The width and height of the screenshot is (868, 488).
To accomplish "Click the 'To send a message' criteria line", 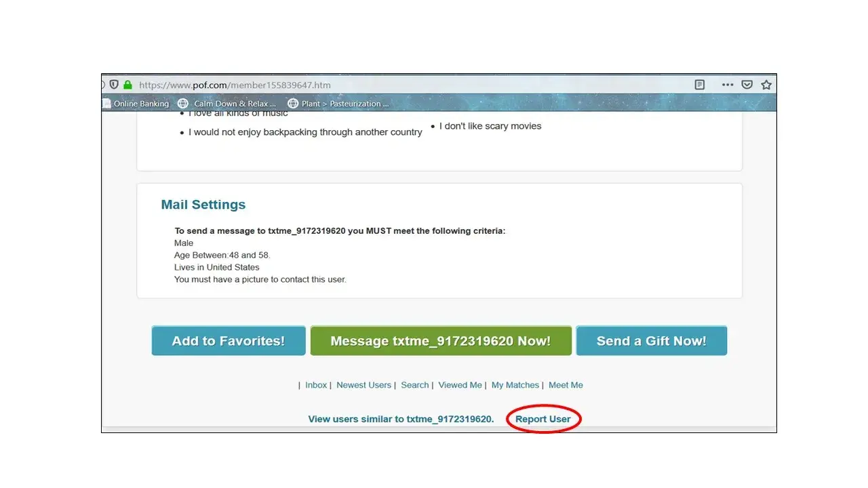I will tap(340, 231).
